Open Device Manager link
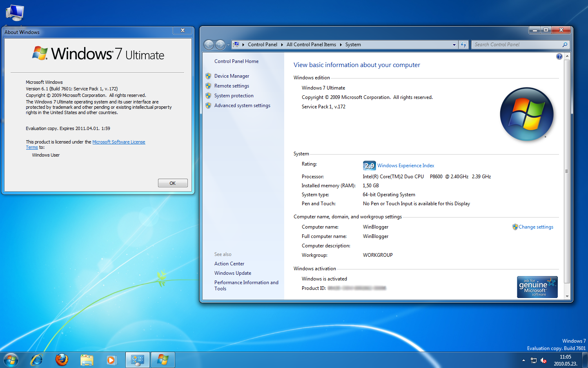This screenshot has width=588, height=368. pyautogui.click(x=232, y=76)
